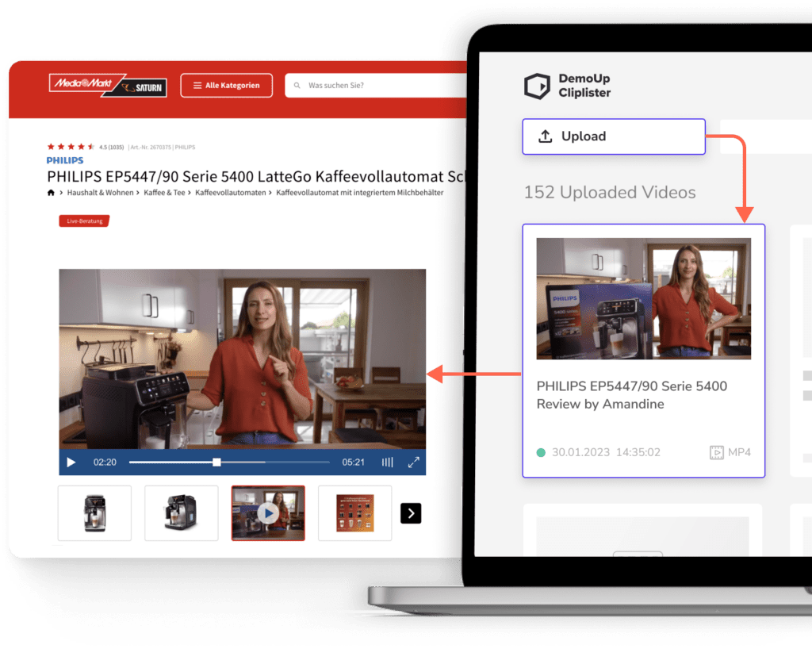Open Kaffeevollautomaten breadcrumb

click(x=231, y=193)
